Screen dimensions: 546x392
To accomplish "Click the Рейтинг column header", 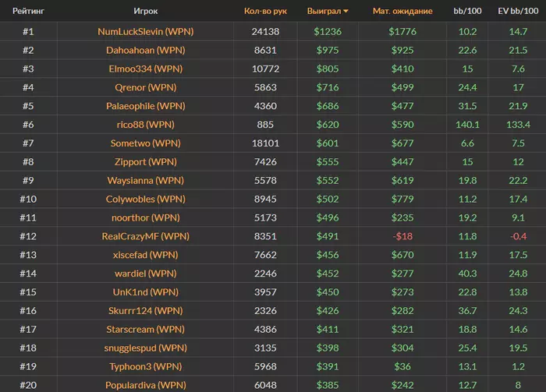I will tap(28, 11).
